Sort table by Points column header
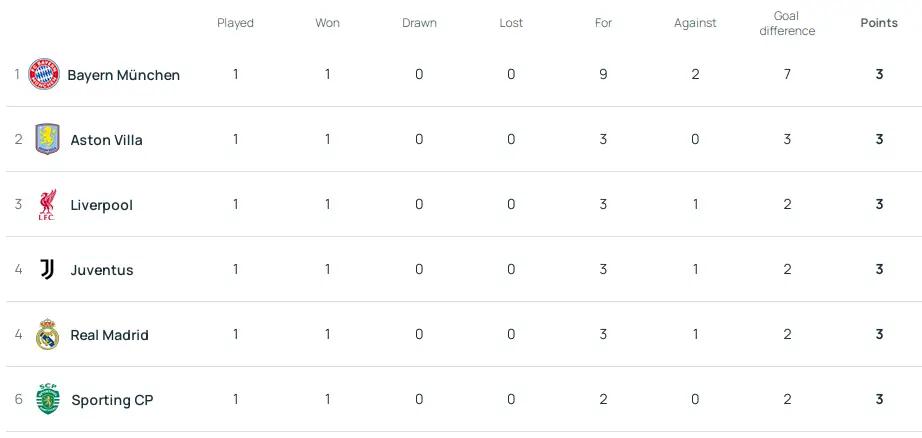The height and width of the screenshot is (438, 922). [879, 23]
